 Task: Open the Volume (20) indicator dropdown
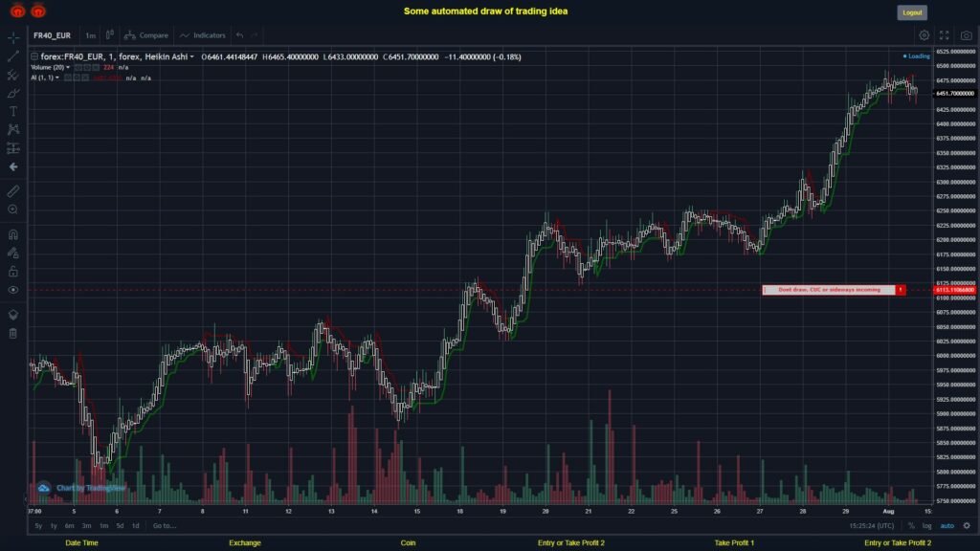[68, 68]
